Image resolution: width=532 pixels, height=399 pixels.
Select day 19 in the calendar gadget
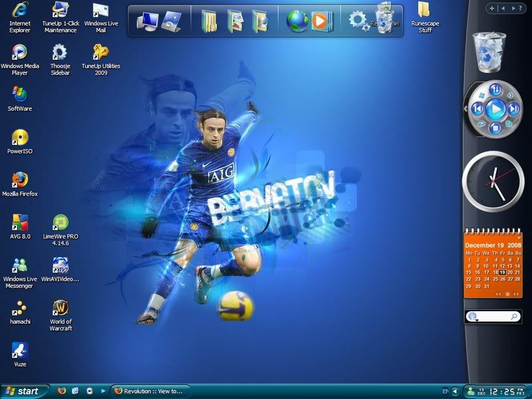[x=503, y=272]
